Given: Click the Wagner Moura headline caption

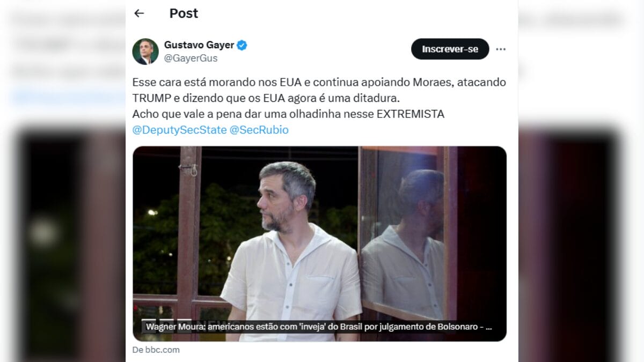Looking at the screenshot, I should (318, 327).
